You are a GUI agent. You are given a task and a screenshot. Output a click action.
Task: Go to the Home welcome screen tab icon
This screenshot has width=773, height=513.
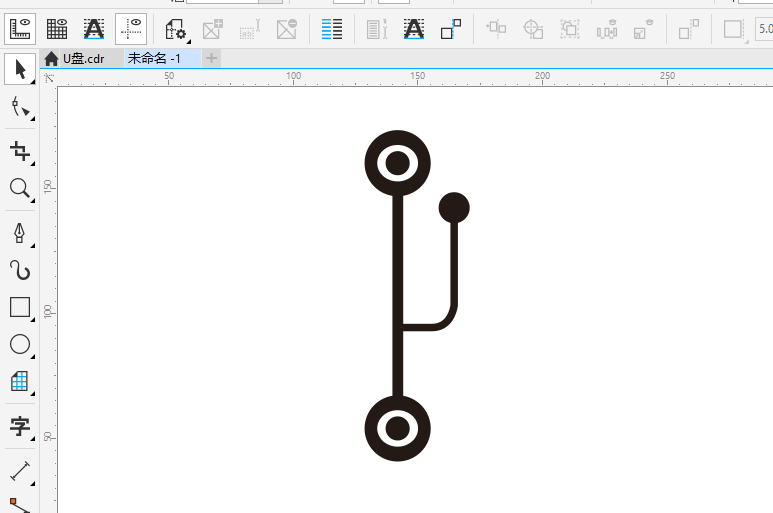51,59
